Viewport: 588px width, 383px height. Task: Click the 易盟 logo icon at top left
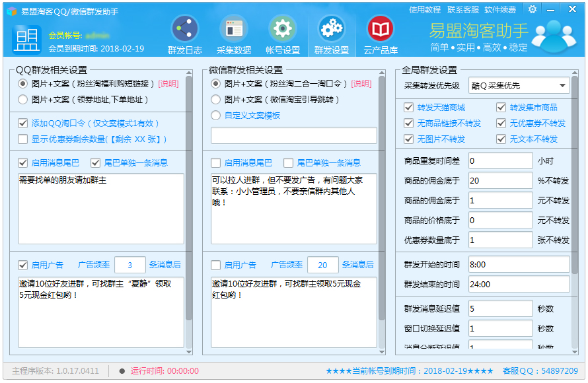(26, 40)
